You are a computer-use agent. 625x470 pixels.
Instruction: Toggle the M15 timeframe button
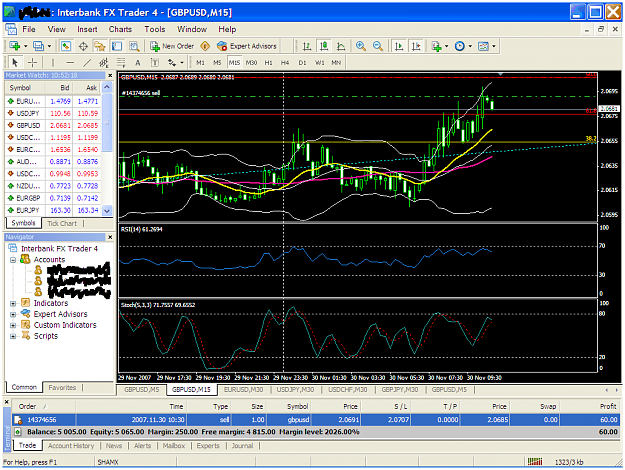click(x=234, y=63)
